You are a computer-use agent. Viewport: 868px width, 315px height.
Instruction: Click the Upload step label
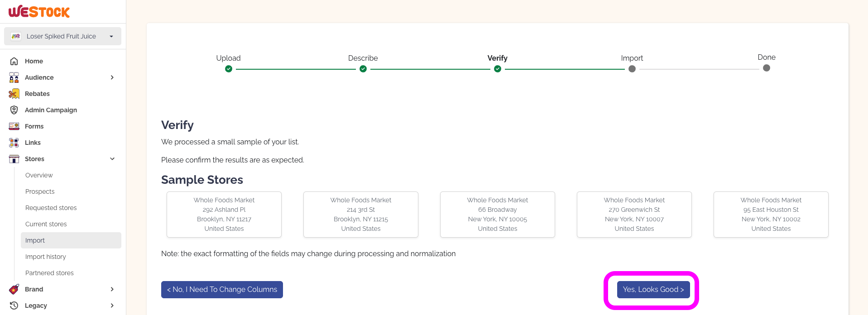[229, 58]
